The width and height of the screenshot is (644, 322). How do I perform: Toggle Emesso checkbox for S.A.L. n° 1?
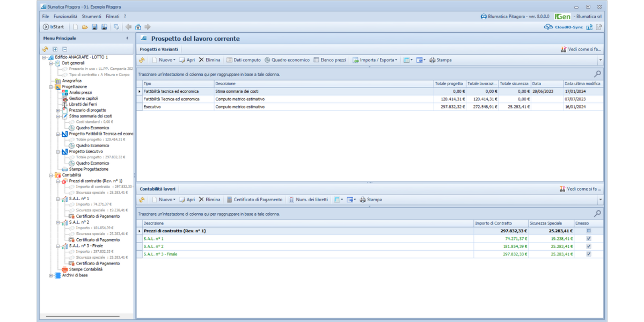click(x=589, y=239)
